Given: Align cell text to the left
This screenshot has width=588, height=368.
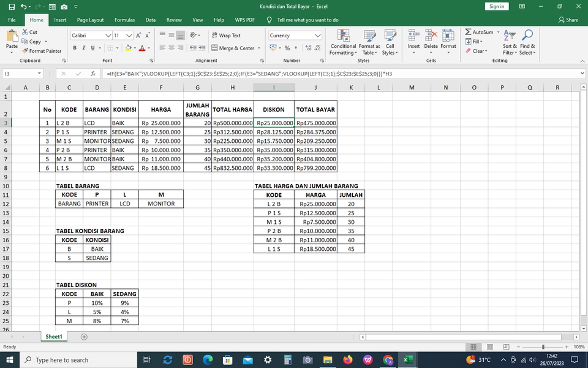Looking at the screenshot, I should coord(162,48).
